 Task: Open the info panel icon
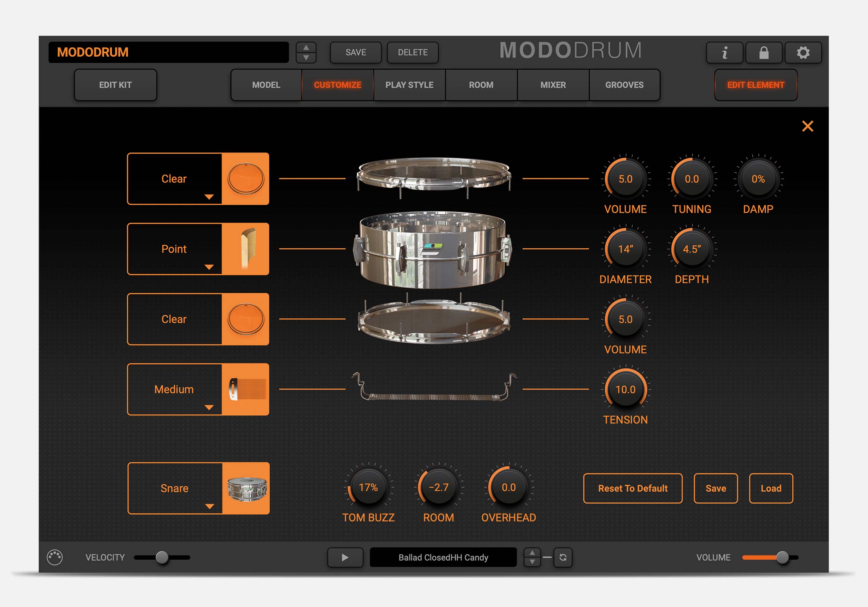tap(724, 53)
